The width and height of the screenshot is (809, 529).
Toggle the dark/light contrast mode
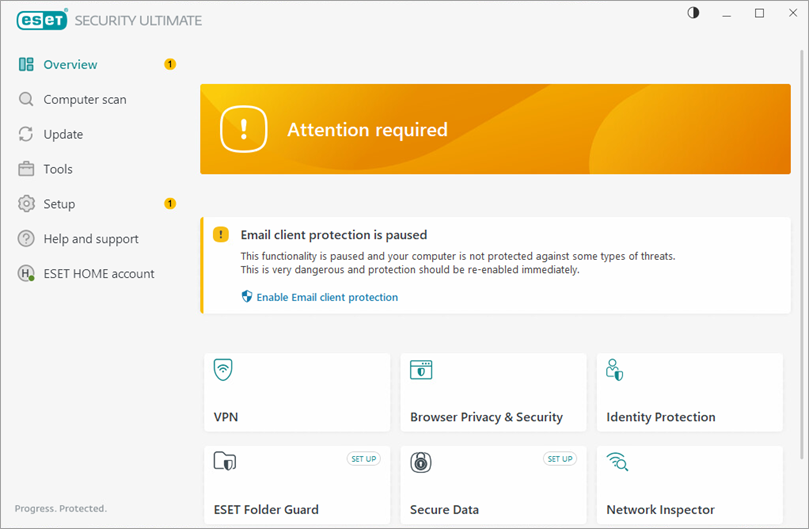tap(694, 13)
